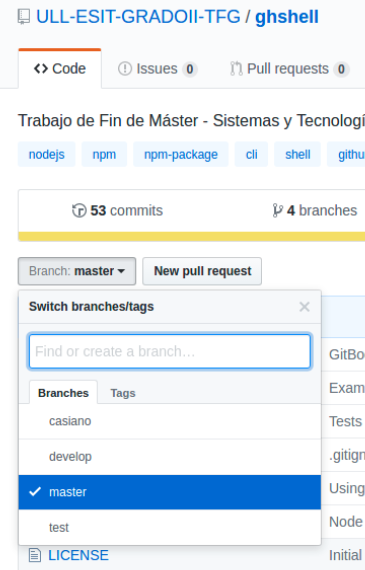Viewport: 365px width, 570px height.
Task: Click the yellow language bar
Action: pyautogui.click(x=192, y=237)
